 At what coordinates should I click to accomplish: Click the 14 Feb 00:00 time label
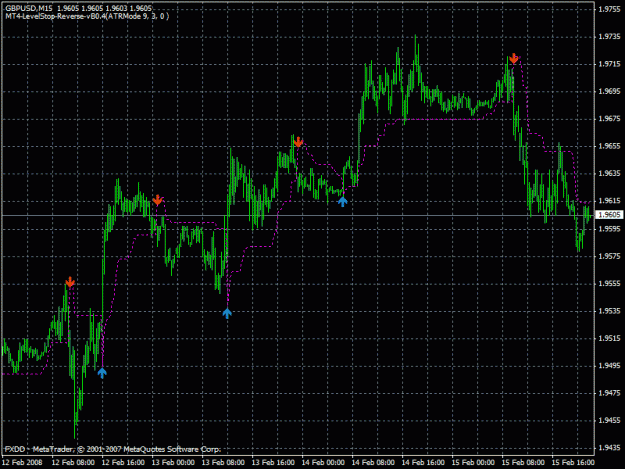click(323, 463)
